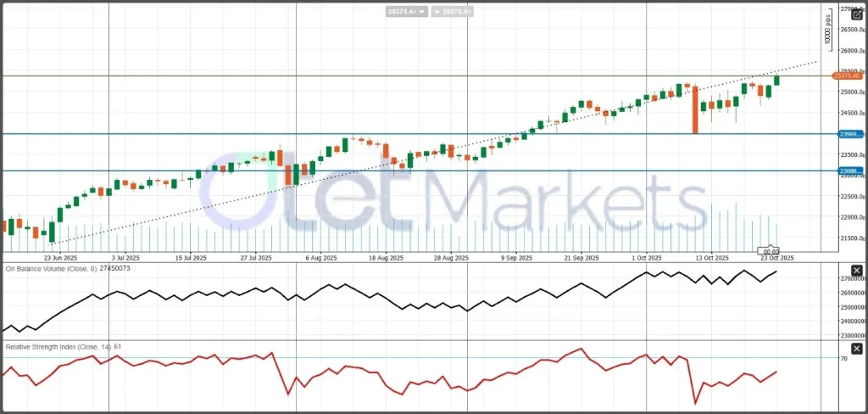Click the 10000 pips scale ruler
868x414 pixels.
[827, 30]
